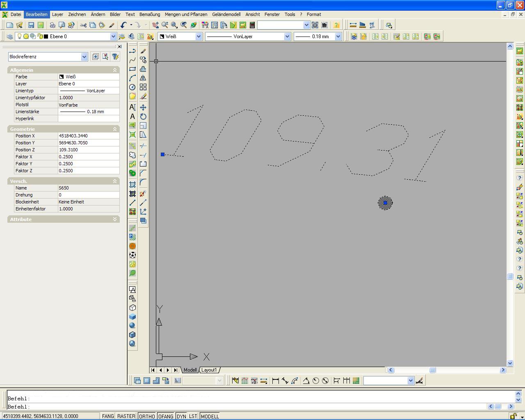Select the Rotate modify tool

coord(143,116)
